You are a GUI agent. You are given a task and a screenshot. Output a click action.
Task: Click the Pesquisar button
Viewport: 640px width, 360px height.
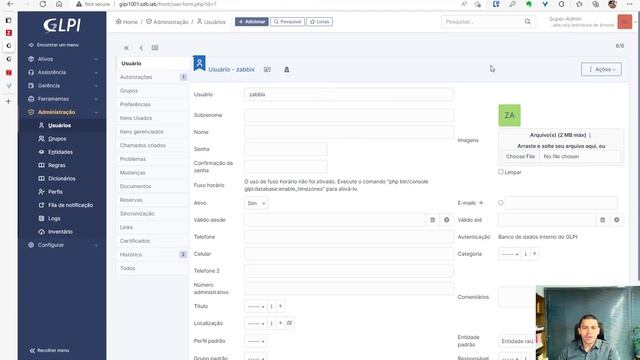click(x=287, y=22)
